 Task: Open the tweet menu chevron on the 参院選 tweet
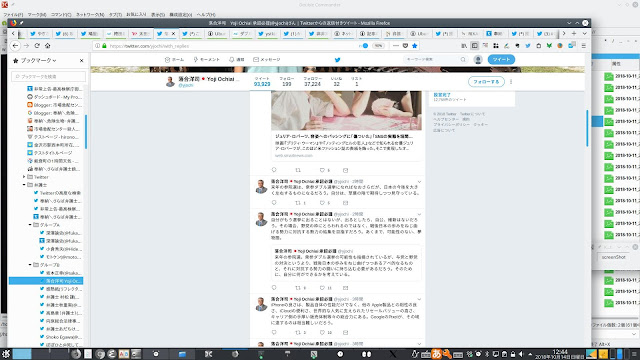419,182
